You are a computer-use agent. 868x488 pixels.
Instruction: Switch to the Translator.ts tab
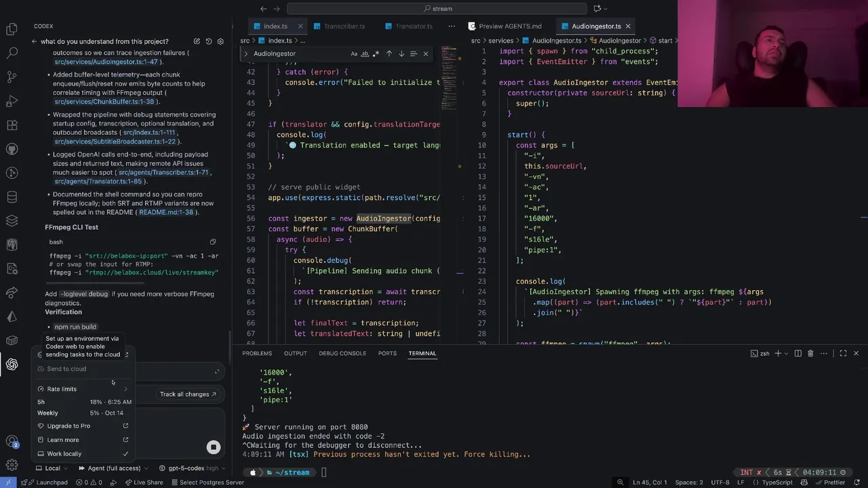point(413,26)
